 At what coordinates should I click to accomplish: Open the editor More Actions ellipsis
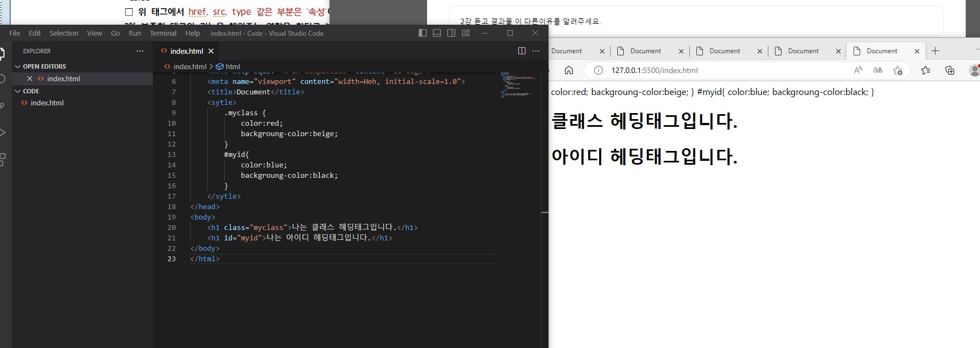pos(536,50)
